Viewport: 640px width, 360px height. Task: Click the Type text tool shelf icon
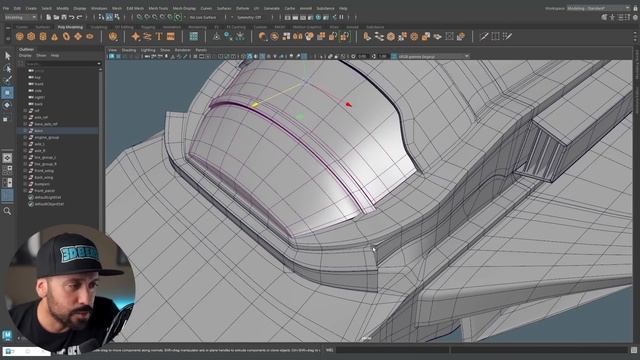tap(159, 37)
